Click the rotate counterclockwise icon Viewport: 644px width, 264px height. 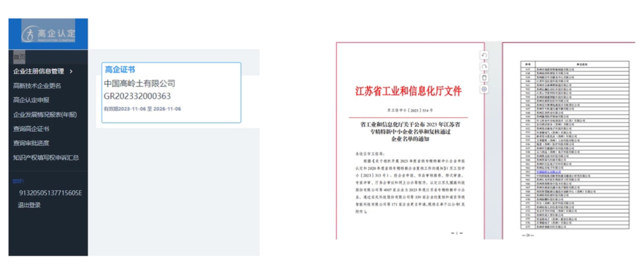[x=484, y=55]
